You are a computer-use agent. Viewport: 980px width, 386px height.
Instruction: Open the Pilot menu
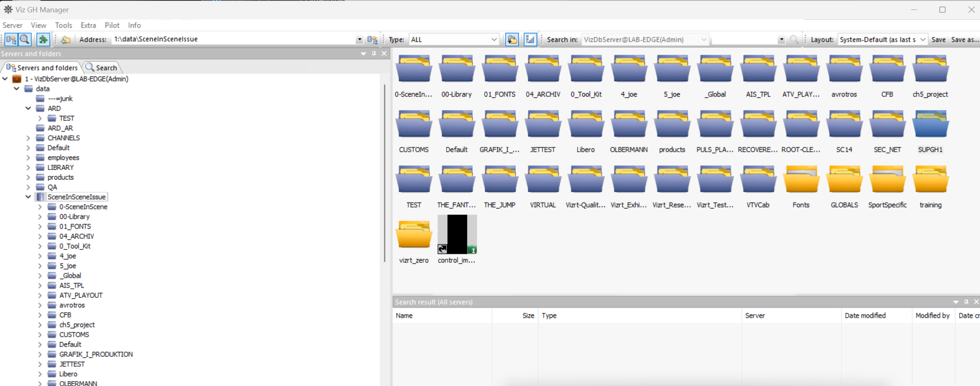coord(112,25)
